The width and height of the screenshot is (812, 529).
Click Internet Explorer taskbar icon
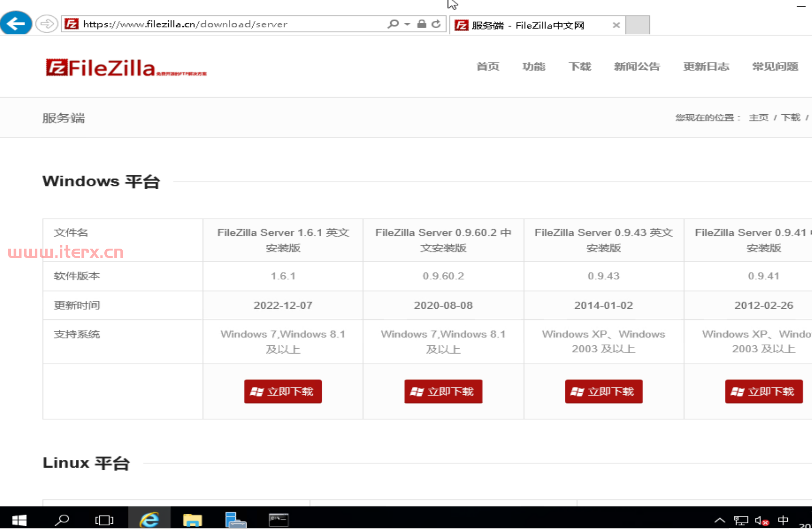(x=149, y=519)
